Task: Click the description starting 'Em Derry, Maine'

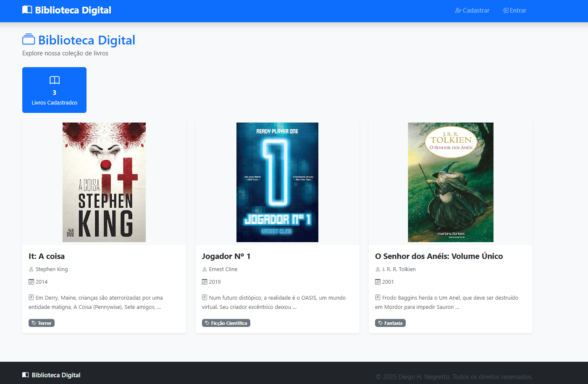Action: pyautogui.click(x=96, y=303)
